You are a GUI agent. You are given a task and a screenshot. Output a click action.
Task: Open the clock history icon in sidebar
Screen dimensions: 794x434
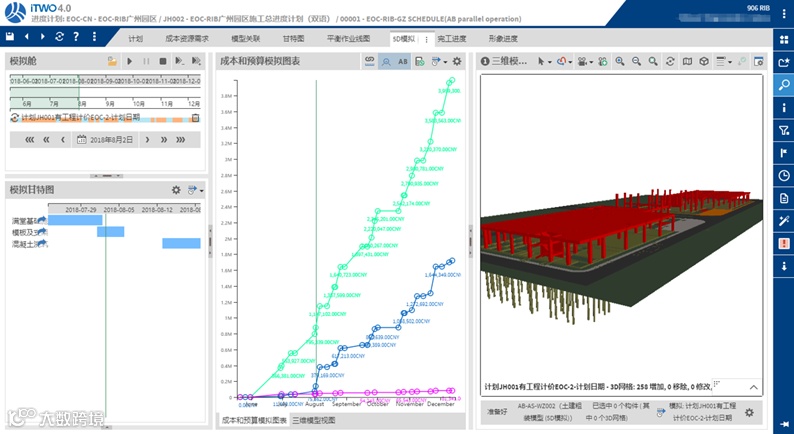click(784, 176)
